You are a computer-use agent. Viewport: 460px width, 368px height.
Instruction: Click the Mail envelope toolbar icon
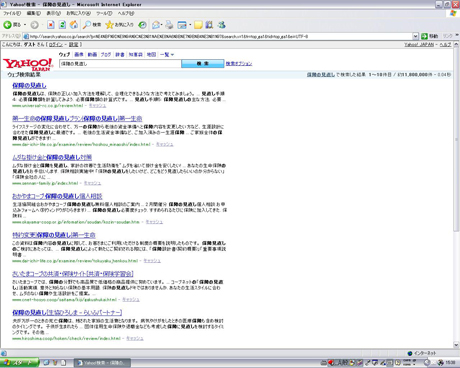click(156, 25)
